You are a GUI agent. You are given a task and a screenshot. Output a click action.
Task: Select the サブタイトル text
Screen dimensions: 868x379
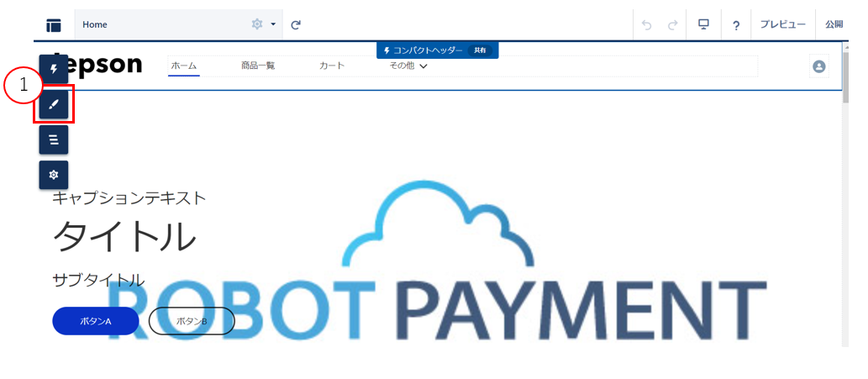(98, 280)
